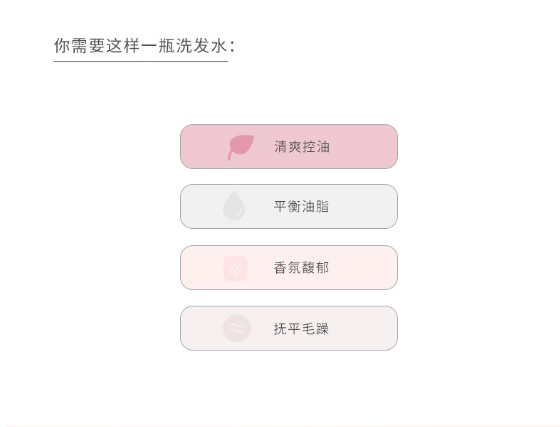Pick the 香氛馥郁 option button

(x=289, y=267)
